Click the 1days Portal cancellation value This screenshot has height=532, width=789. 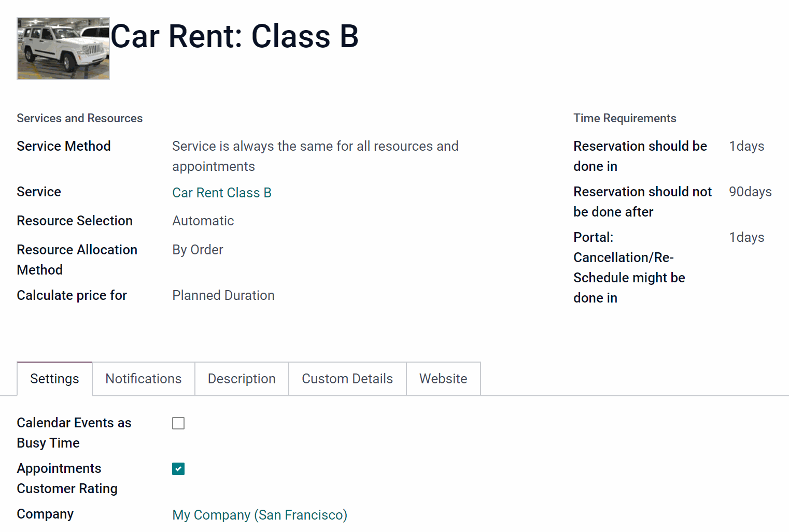[746, 237]
